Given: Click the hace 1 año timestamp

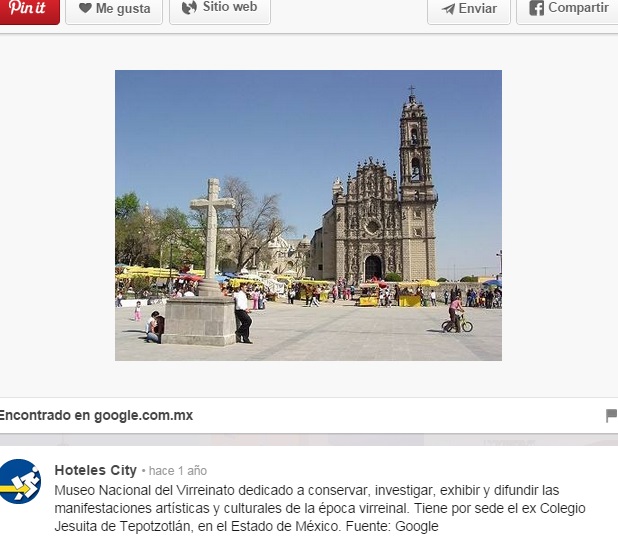Looking at the screenshot, I should pos(177,471).
